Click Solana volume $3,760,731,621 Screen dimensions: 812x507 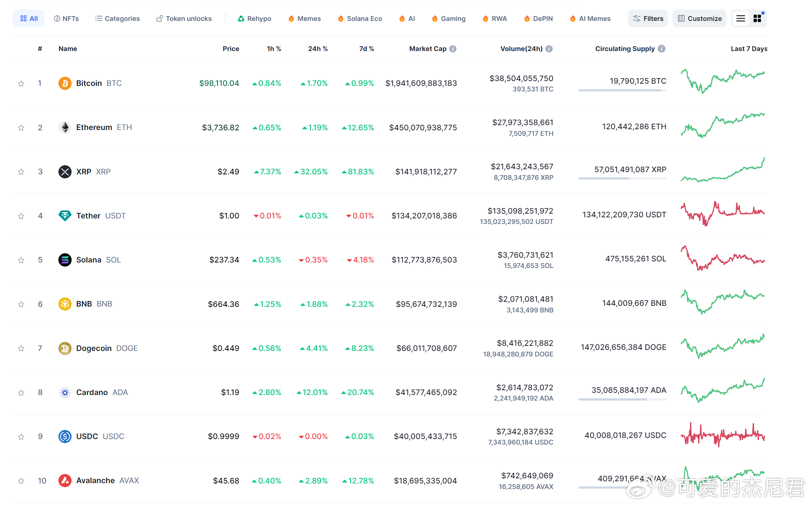click(x=526, y=255)
